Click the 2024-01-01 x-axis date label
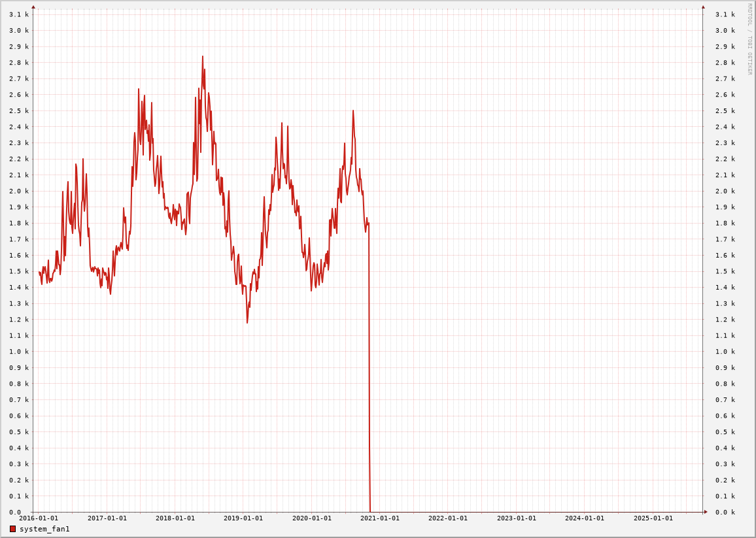756x538 pixels. pos(585,518)
